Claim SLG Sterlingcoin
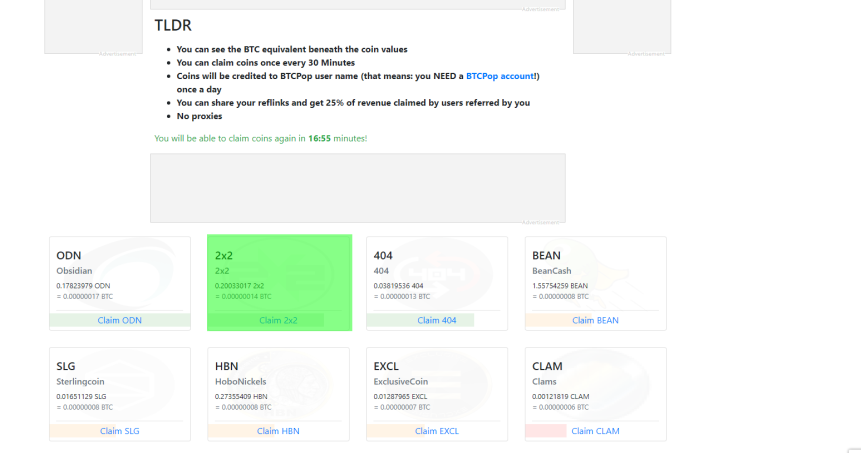The width and height of the screenshot is (861, 453). coord(120,431)
